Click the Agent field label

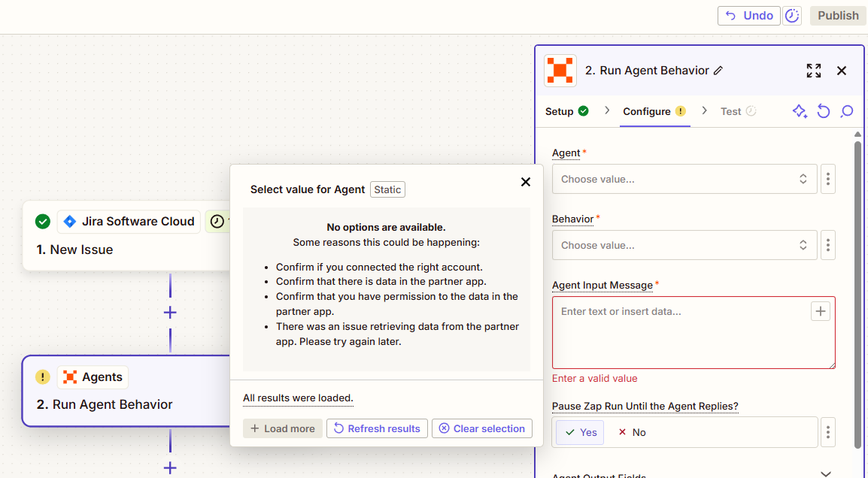pyautogui.click(x=566, y=153)
